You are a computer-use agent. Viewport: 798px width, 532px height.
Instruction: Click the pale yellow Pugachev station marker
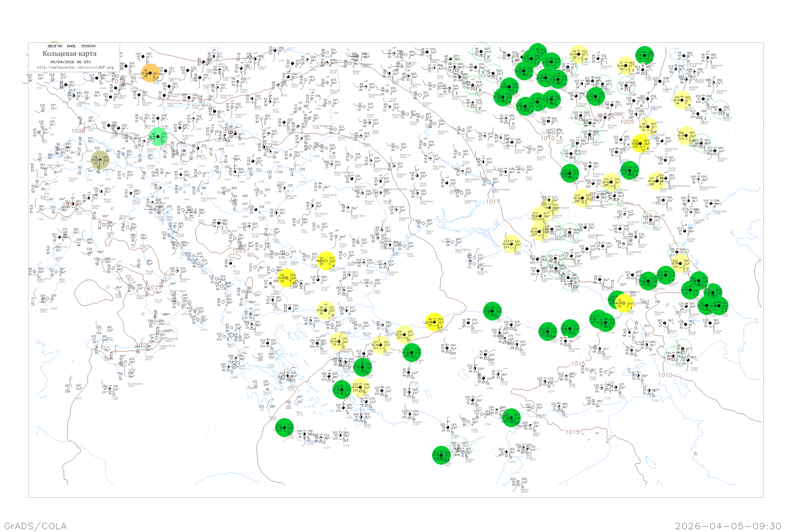[x=682, y=101]
